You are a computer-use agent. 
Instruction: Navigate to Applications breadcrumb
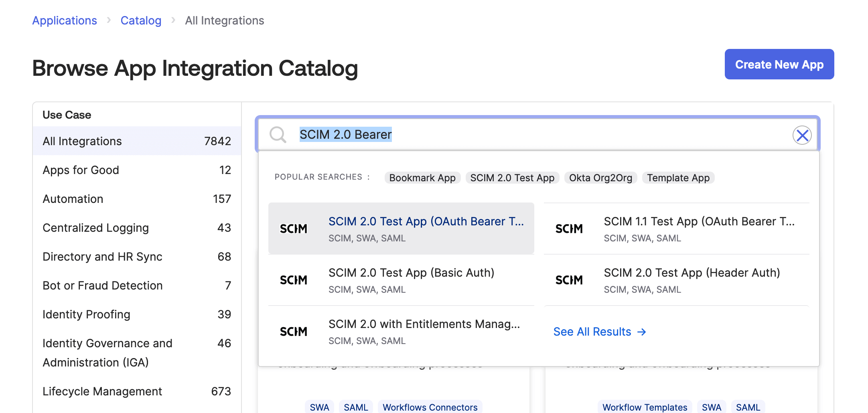65,20
